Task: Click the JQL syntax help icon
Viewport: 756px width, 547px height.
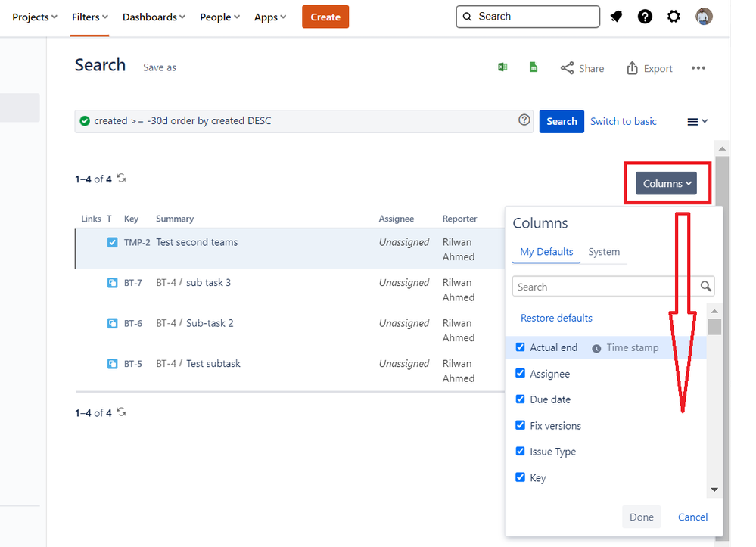Action: (524, 120)
